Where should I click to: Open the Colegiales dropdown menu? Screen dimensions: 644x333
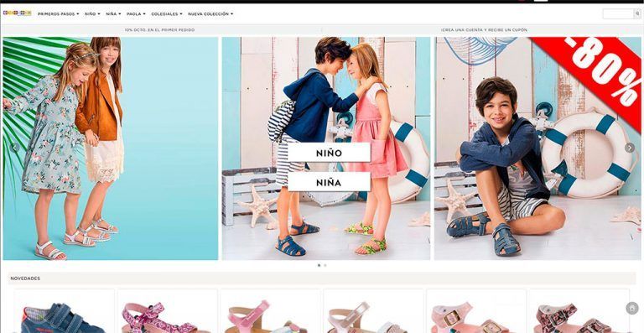click(x=167, y=14)
